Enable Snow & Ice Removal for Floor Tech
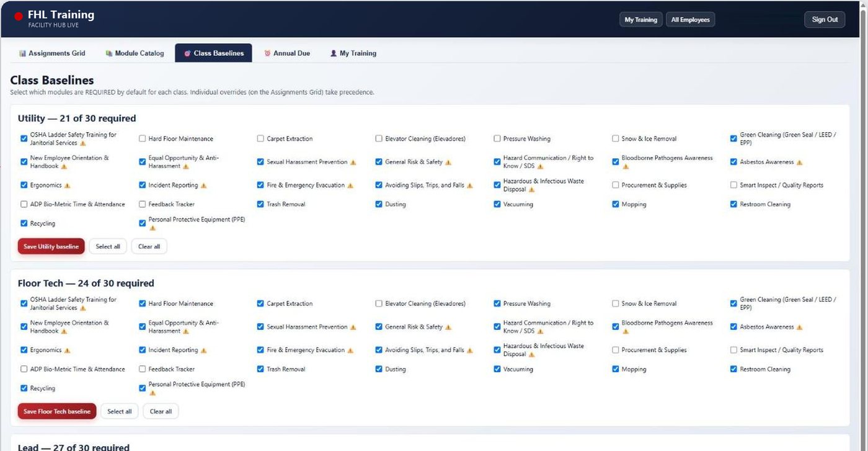 (616, 304)
